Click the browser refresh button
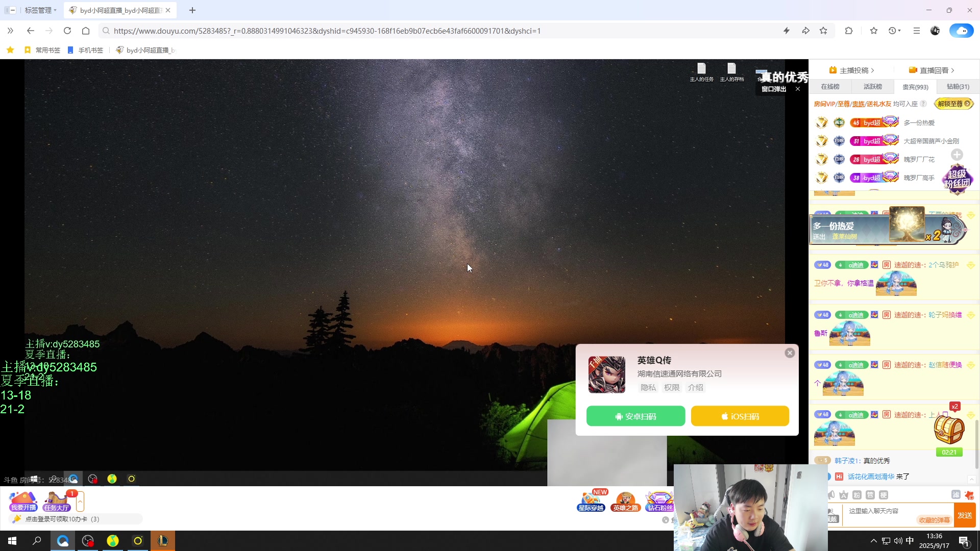Screen dimensions: 980x551 coord(67,31)
